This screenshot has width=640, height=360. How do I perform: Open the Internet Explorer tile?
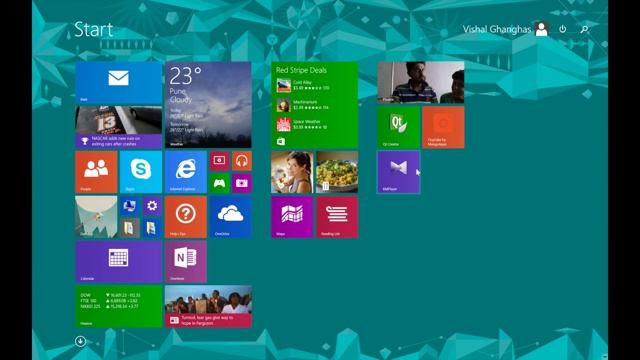click(186, 172)
